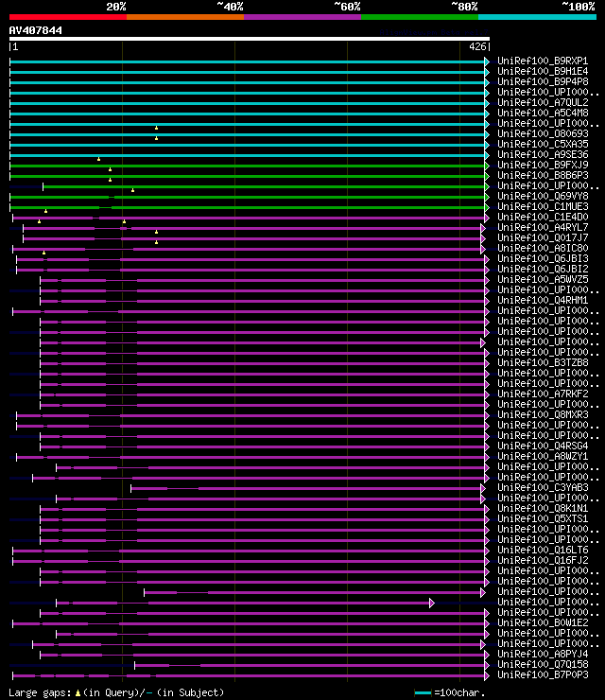Select the UniRef100_B7P0P3 label

pyautogui.click(x=543, y=675)
